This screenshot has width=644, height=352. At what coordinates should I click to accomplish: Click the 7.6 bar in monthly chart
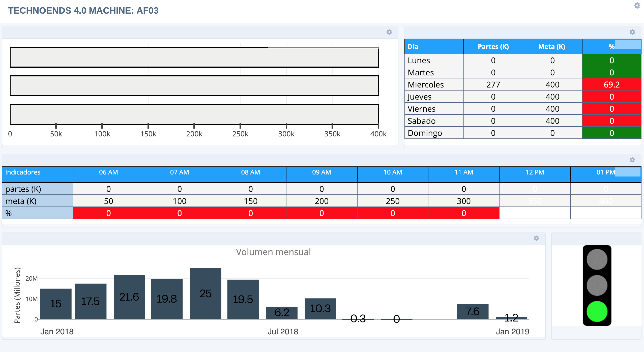click(473, 311)
